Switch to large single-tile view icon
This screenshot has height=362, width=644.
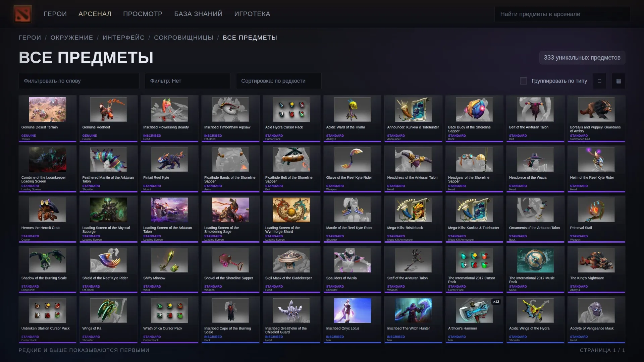click(599, 81)
